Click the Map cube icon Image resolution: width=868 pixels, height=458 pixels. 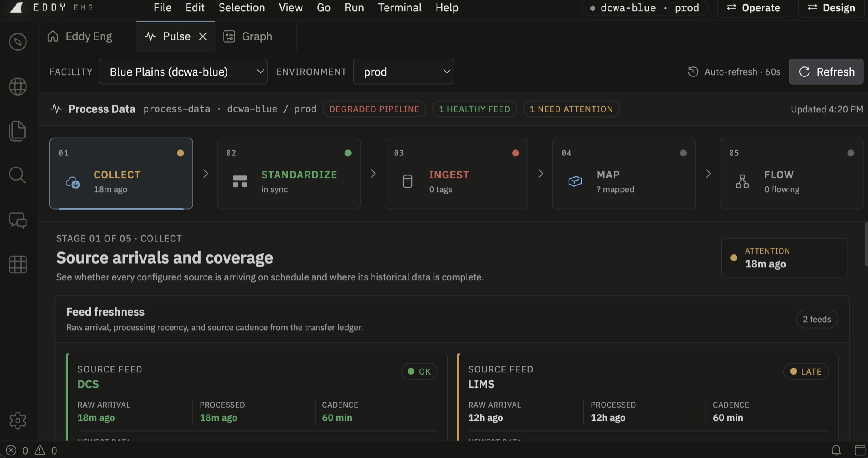click(x=575, y=181)
